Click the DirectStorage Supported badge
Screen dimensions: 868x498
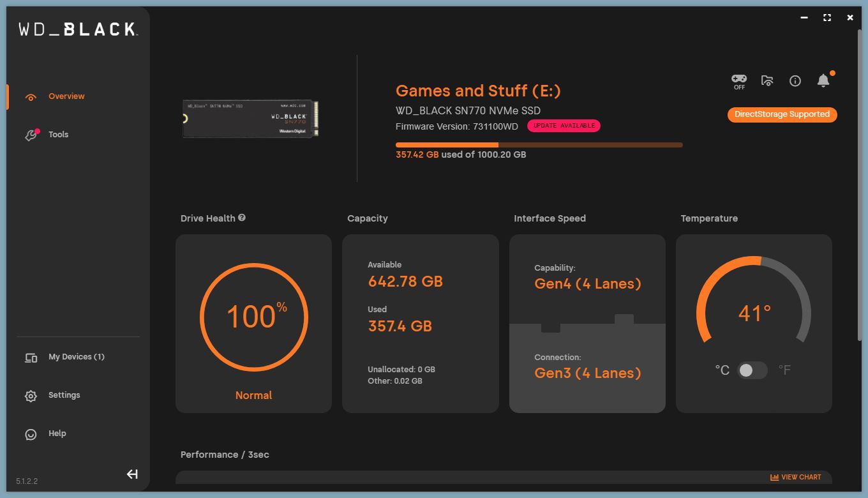[782, 115]
